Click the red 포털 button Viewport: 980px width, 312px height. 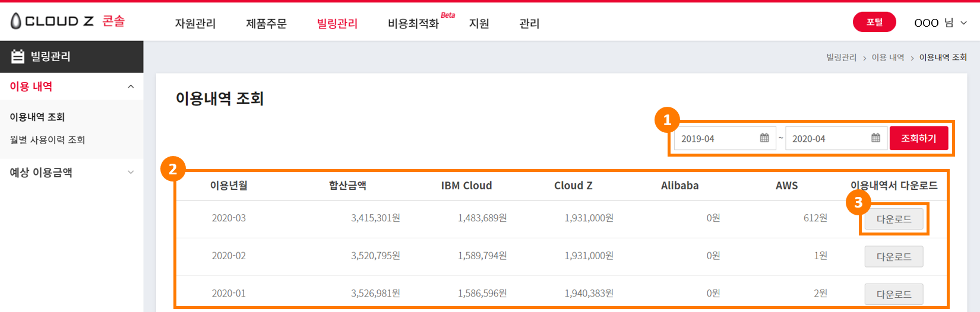point(874,22)
